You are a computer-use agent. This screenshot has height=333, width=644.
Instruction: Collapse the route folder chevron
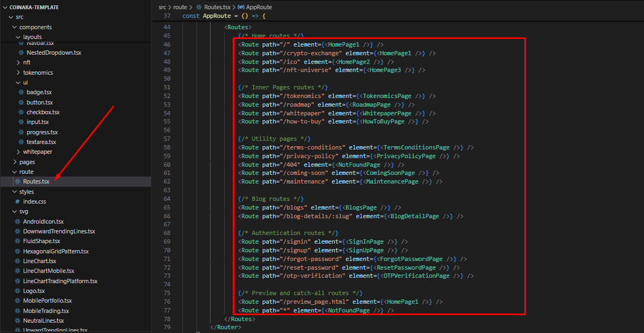click(x=15, y=172)
